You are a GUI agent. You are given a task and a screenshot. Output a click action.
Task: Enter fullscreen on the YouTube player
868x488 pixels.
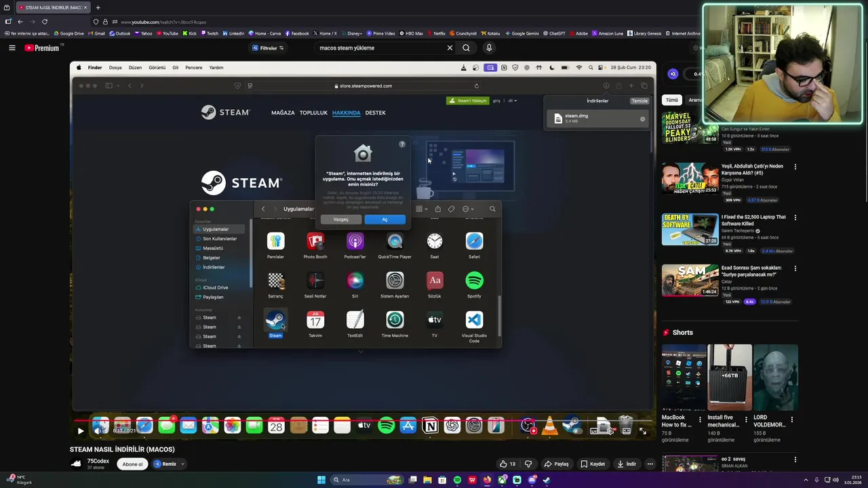643,430
